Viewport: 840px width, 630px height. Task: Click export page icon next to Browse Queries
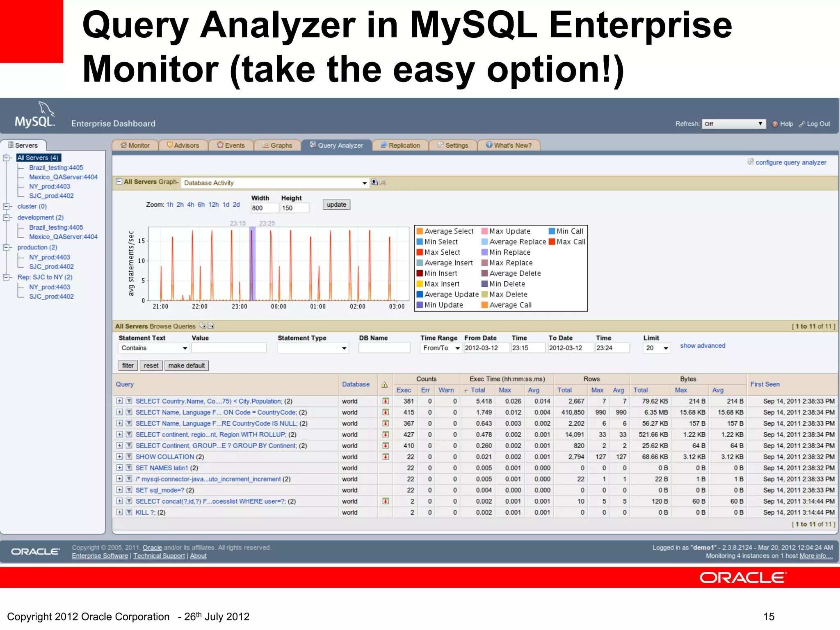point(211,326)
